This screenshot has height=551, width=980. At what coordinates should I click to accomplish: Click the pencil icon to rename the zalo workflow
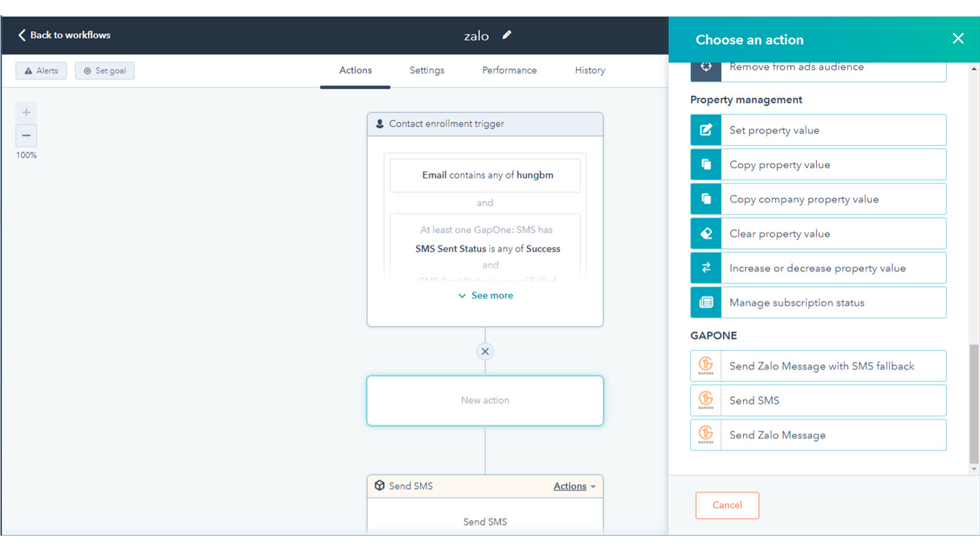(x=507, y=35)
